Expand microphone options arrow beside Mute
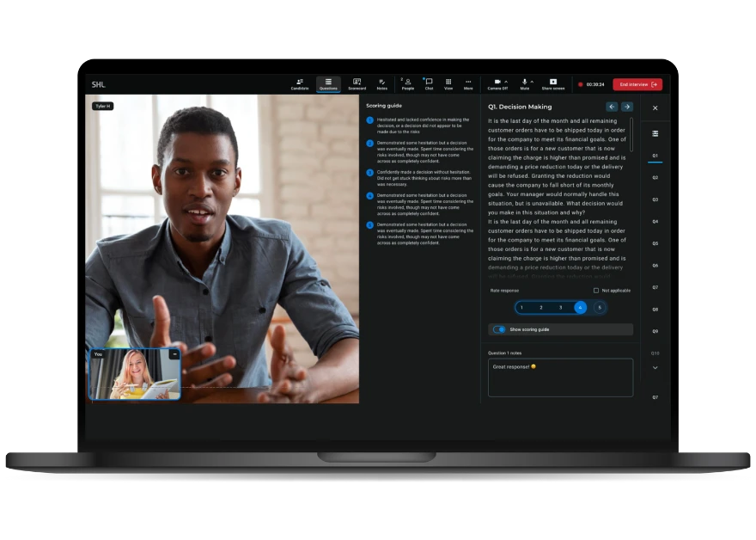 pos(532,82)
